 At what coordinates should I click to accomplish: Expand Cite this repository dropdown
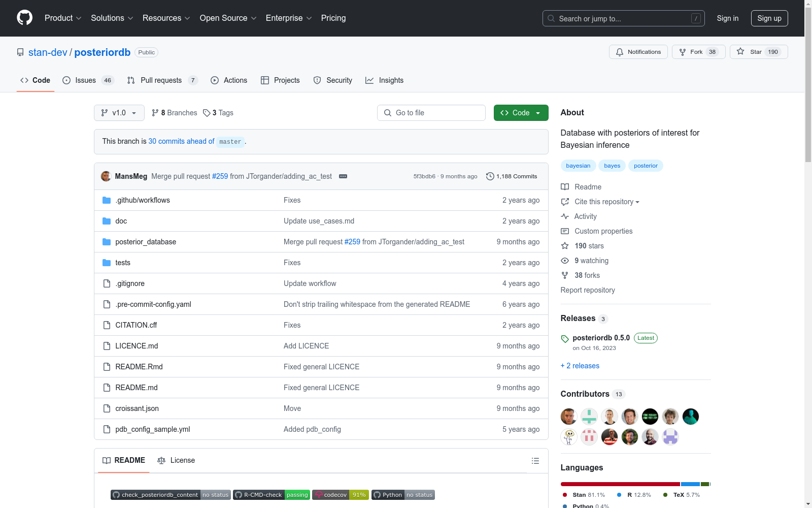point(607,202)
